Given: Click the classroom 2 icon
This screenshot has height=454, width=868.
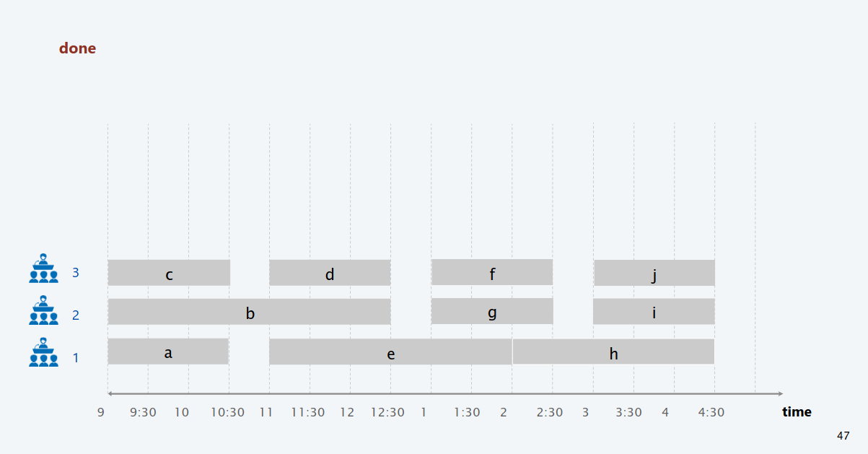Looking at the screenshot, I should coord(43,310).
